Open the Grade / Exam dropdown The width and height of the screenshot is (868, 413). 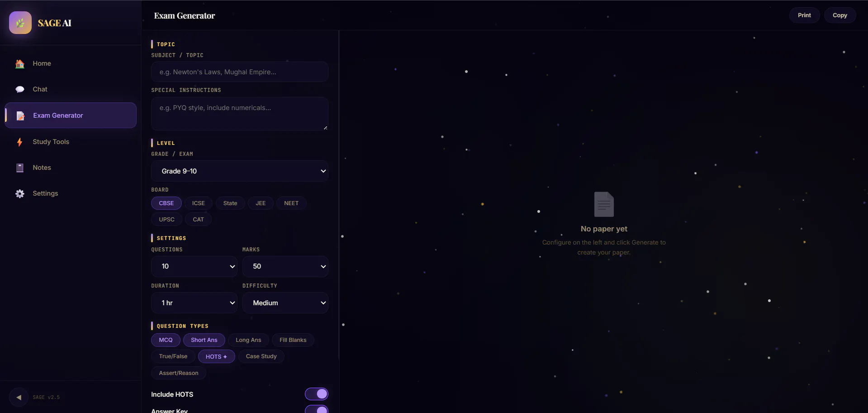click(240, 171)
